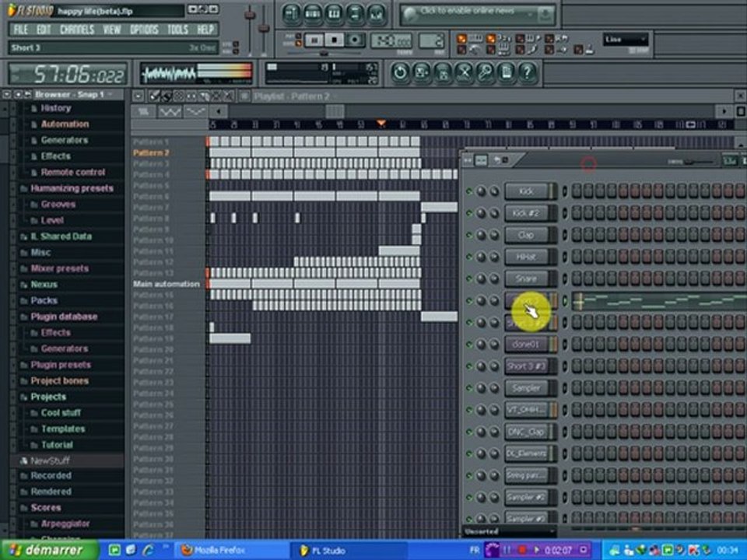Click the pattern number selector display
This screenshot has width=747, height=560.
[x=431, y=41]
